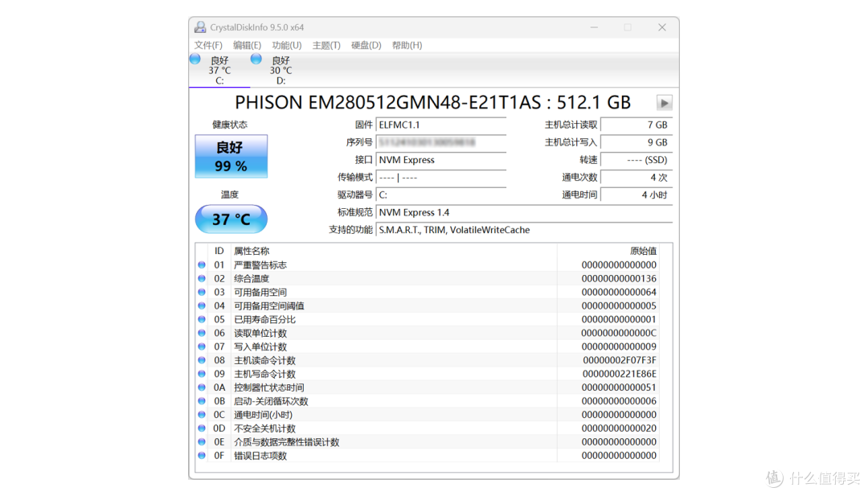This screenshot has height=496, width=868.
Task: Click the blue status orb for C: drive
Action: pos(194,59)
